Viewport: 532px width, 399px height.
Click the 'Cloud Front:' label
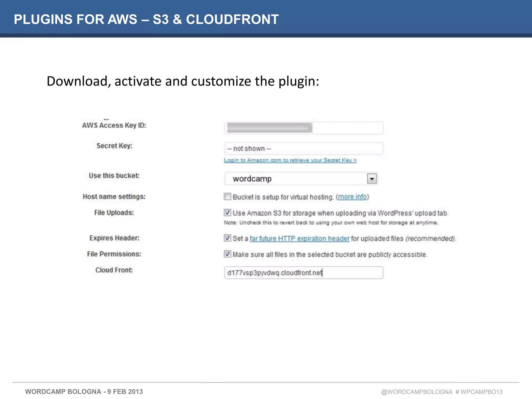click(x=114, y=270)
